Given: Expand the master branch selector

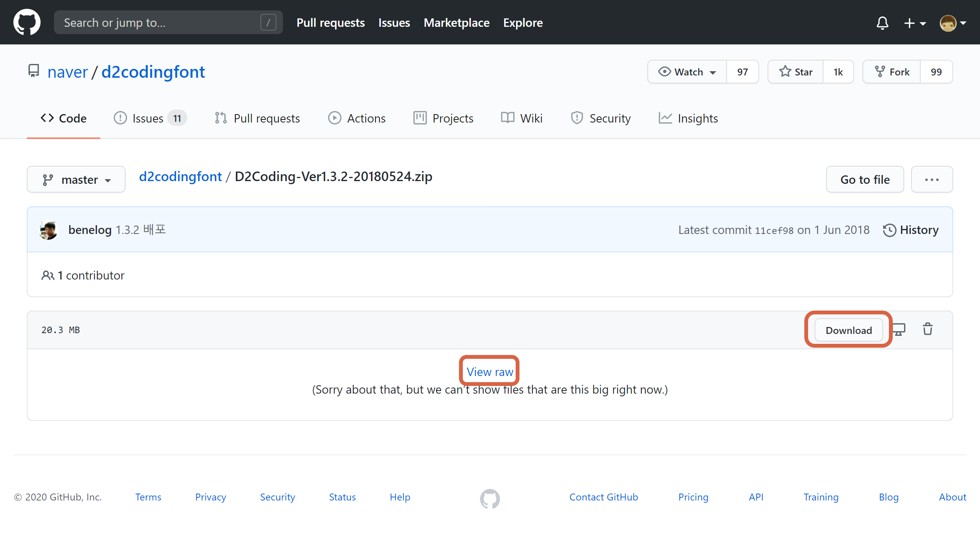Looking at the screenshot, I should point(76,179).
